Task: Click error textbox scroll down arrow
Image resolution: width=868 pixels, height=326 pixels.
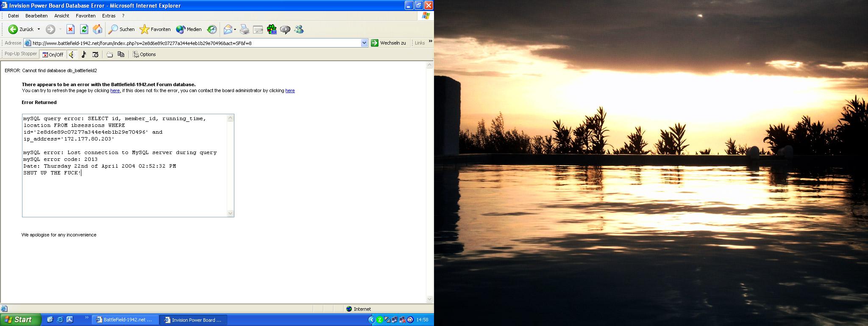Action: (231, 214)
